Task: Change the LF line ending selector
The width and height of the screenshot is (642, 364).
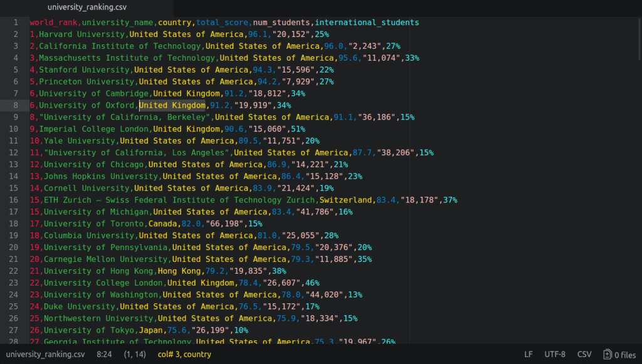Action: pyautogui.click(x=529, y=355)
